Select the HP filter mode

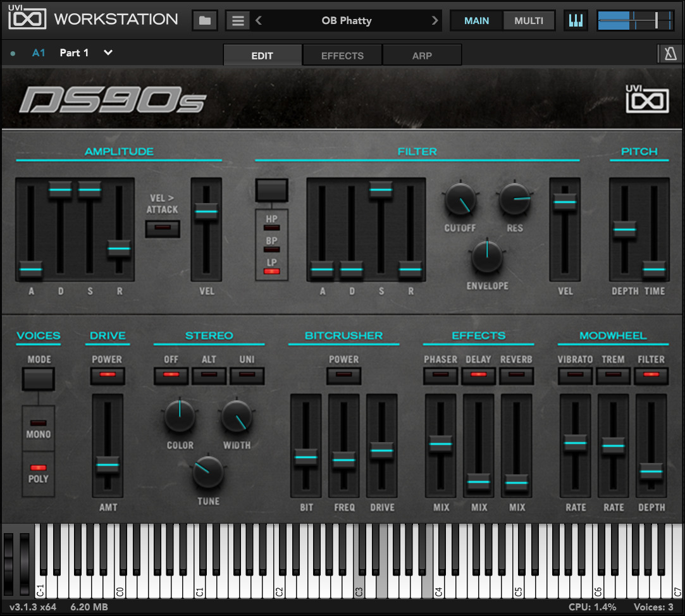pos(272,227)
